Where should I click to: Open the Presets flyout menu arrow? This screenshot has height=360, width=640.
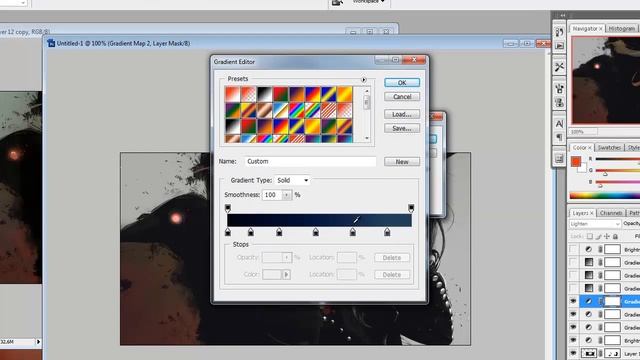pos(363,80)
